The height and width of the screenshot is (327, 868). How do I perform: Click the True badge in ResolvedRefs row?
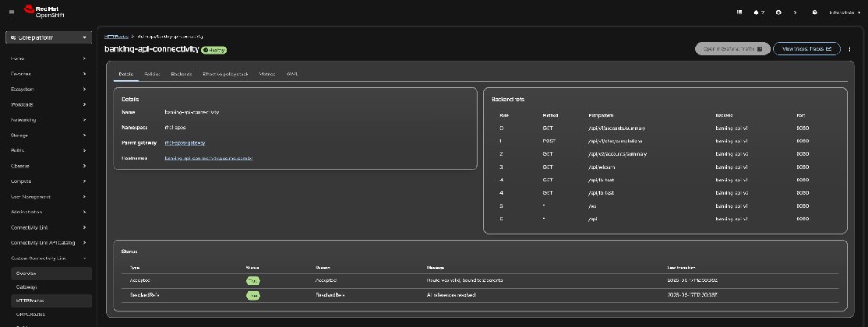pos(253,296)
